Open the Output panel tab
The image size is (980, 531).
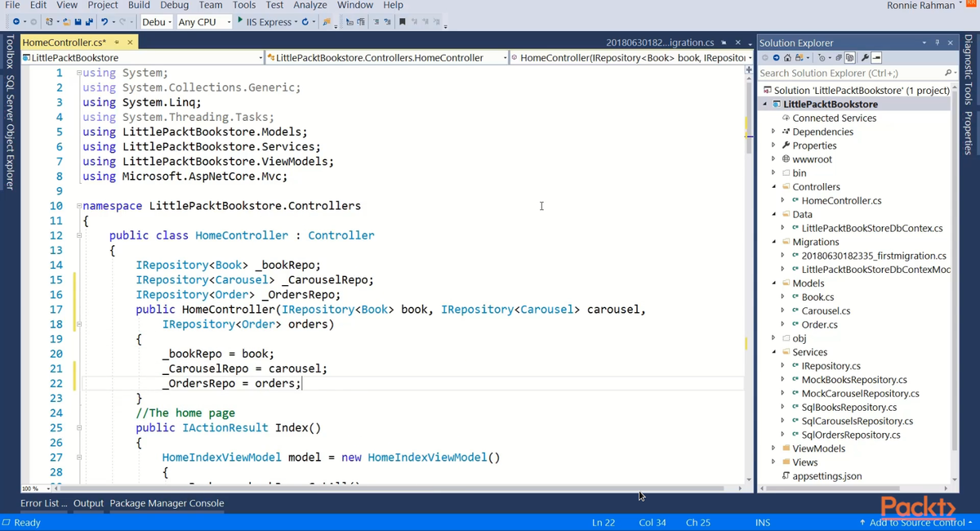[88, 503]
